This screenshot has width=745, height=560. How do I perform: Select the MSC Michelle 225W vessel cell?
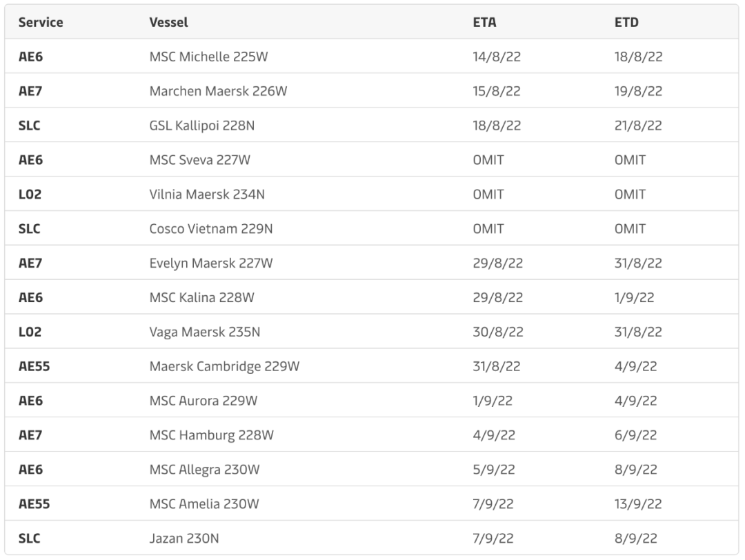click(x=208, y=57)
